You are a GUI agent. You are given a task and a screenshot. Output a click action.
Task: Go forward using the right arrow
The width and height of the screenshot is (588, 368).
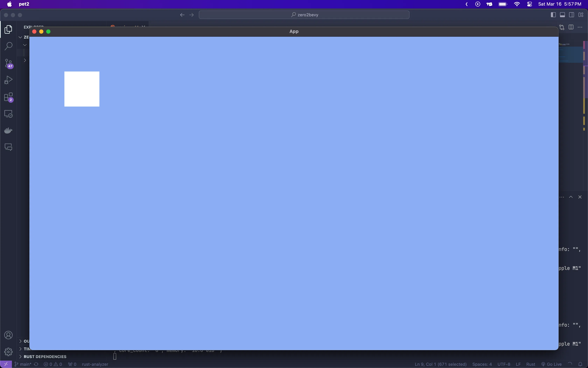click(x=191, y=15)
